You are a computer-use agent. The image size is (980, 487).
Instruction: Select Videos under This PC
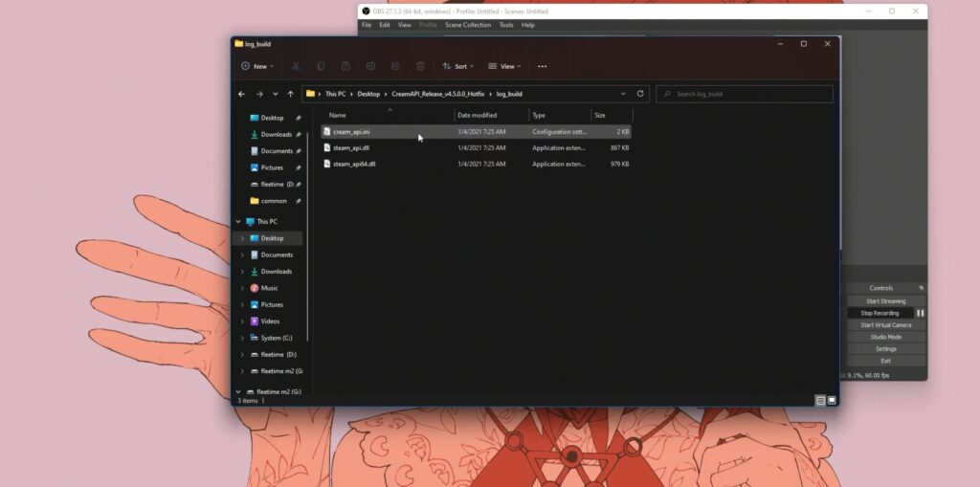coord(270,321)
